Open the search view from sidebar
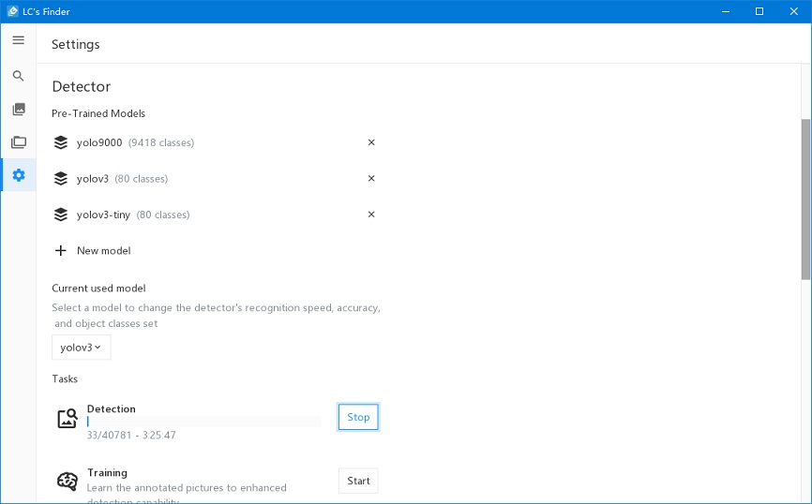Image resolution: width=812 pixels, height=504 pixels. pos(19,76)
